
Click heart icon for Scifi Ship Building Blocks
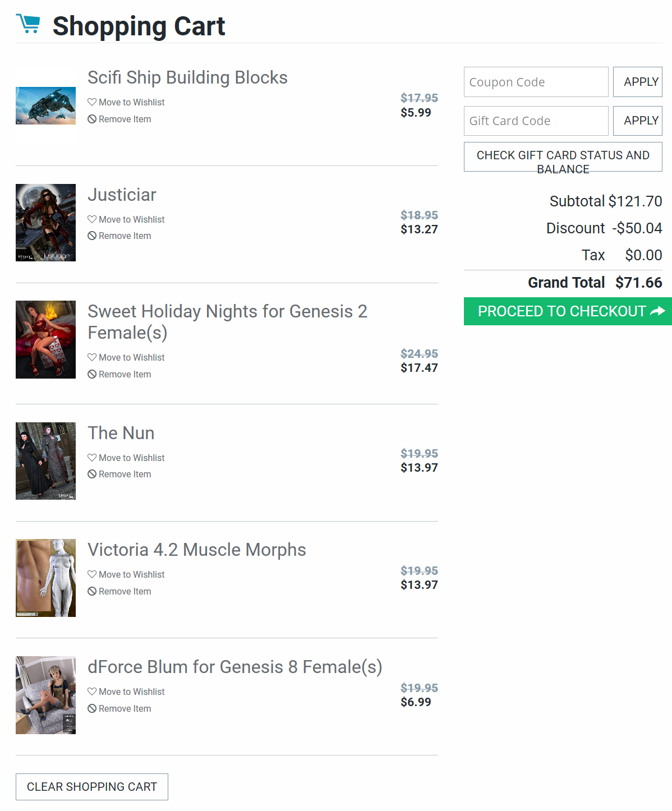coord(92,102)
